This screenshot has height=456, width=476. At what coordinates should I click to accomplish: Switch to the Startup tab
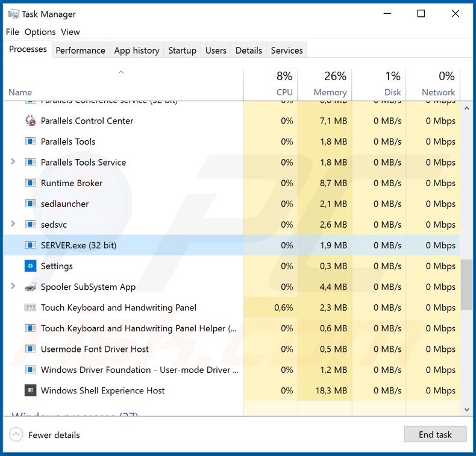pyautogui.click(x=182, y=51)
